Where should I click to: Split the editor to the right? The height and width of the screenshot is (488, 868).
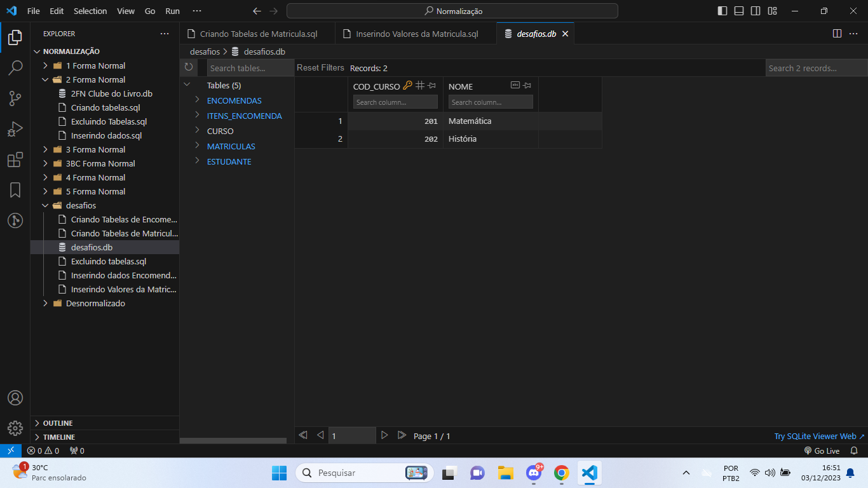(x=837, y=34)
